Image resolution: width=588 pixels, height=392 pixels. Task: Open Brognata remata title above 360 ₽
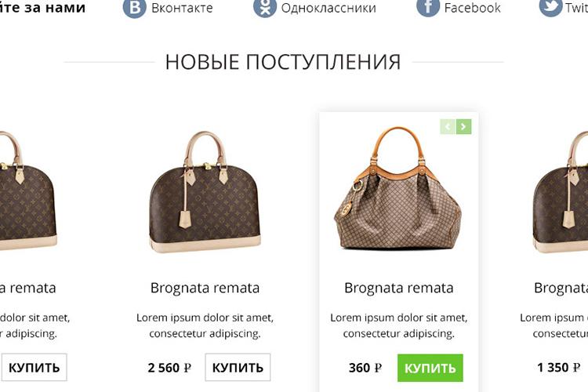(398, 288)
